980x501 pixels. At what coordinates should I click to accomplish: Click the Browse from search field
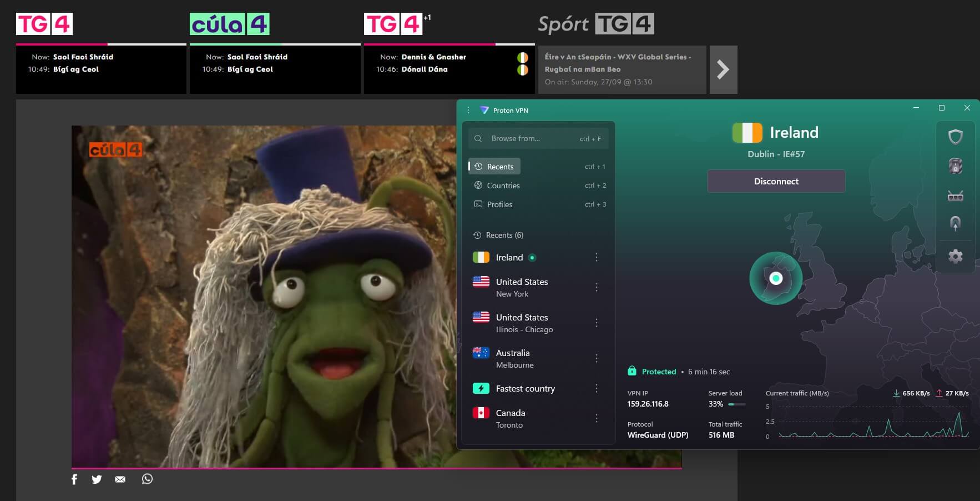pyautogui.click(x=538, y=138)
